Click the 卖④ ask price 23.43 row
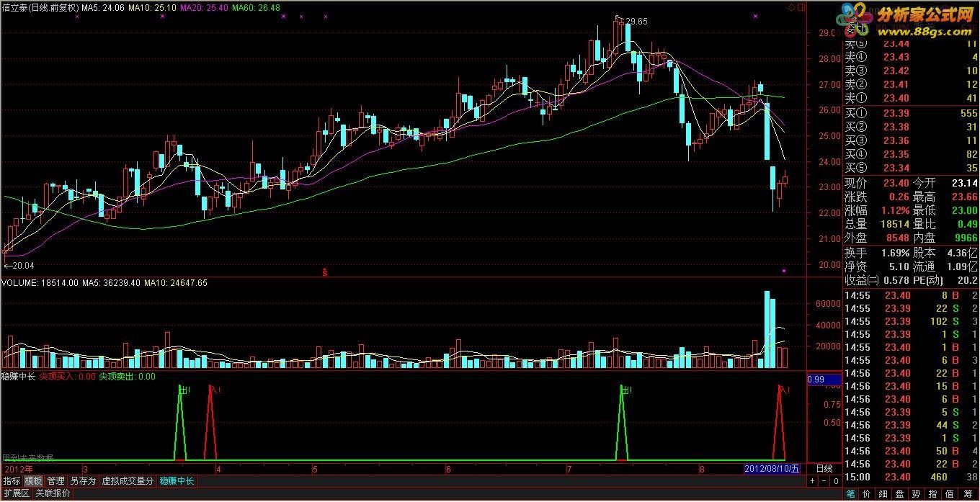Viewport: 980px width, 502px height. [x=911, y=57]
